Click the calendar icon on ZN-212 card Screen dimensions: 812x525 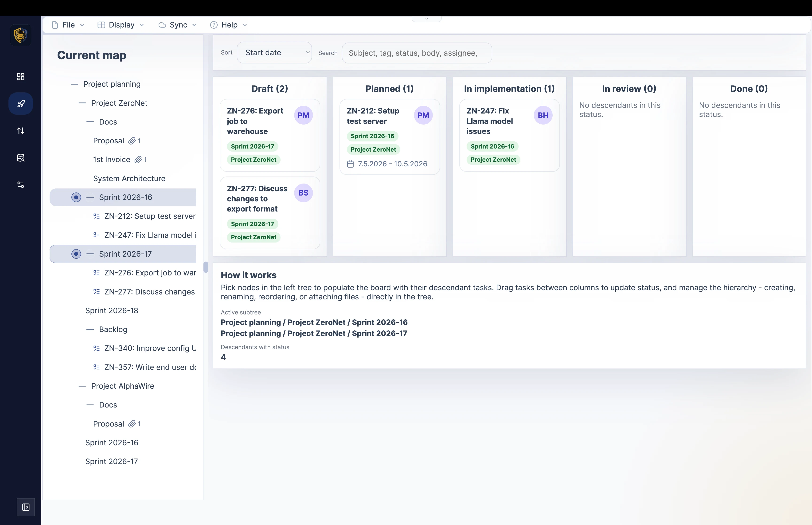[x=351, y=164]
